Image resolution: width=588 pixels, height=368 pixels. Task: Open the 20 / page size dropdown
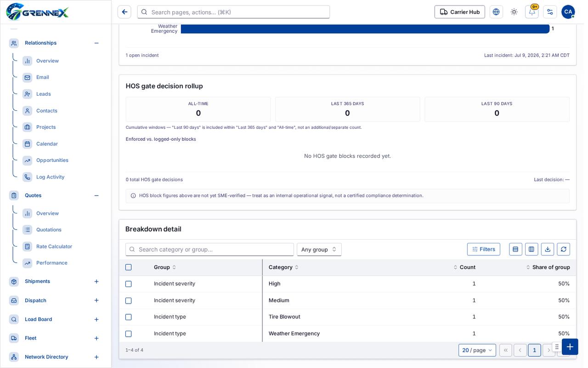[477, 350]
